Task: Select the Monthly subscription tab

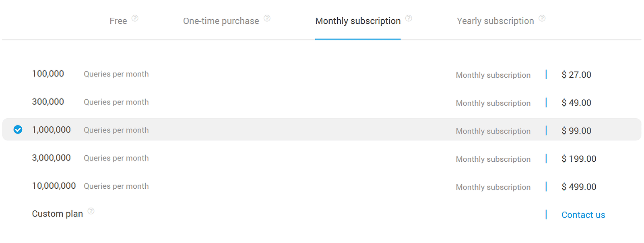Action: pos(358,21)
